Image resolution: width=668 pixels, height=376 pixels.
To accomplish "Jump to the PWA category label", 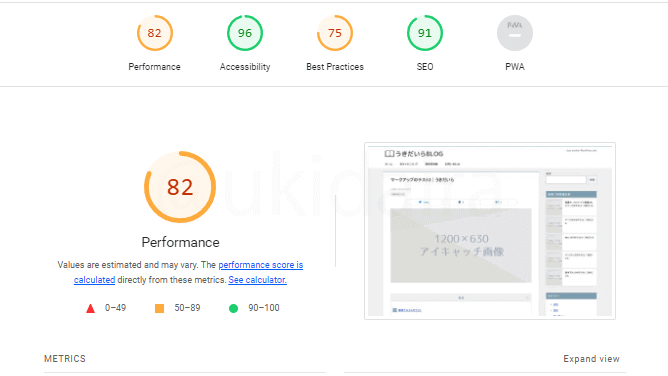I will (515, 67).
